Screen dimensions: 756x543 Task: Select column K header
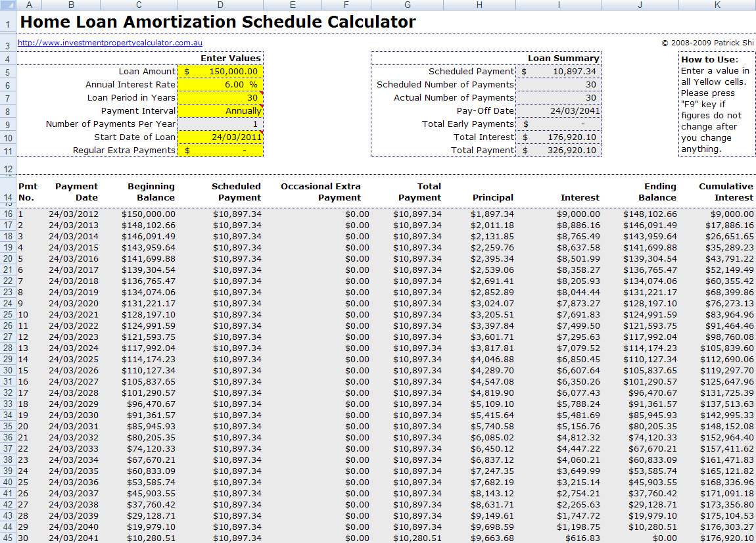(x=717, y=5)
